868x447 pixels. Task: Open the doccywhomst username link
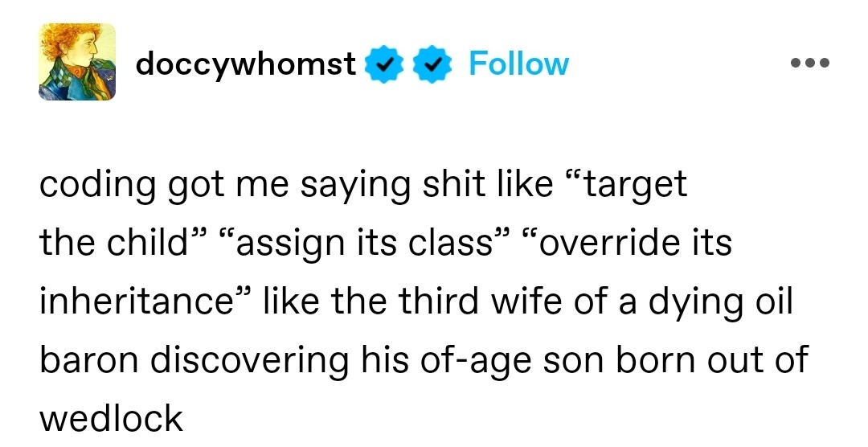(245, 64)
